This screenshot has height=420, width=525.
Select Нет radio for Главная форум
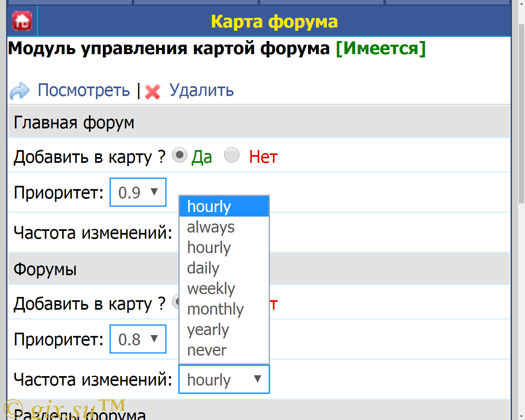coord(232,155)
